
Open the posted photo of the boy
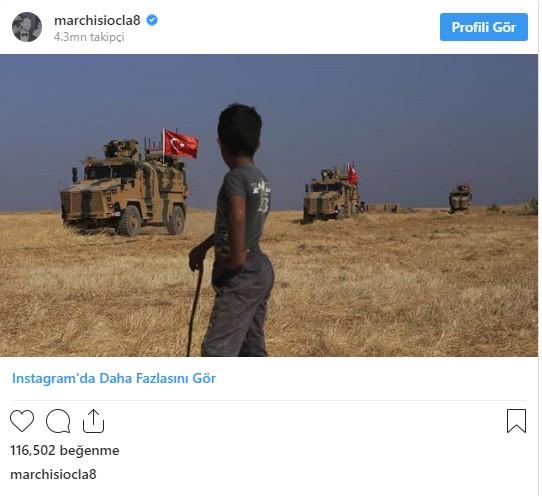click(x=269, y=205)
